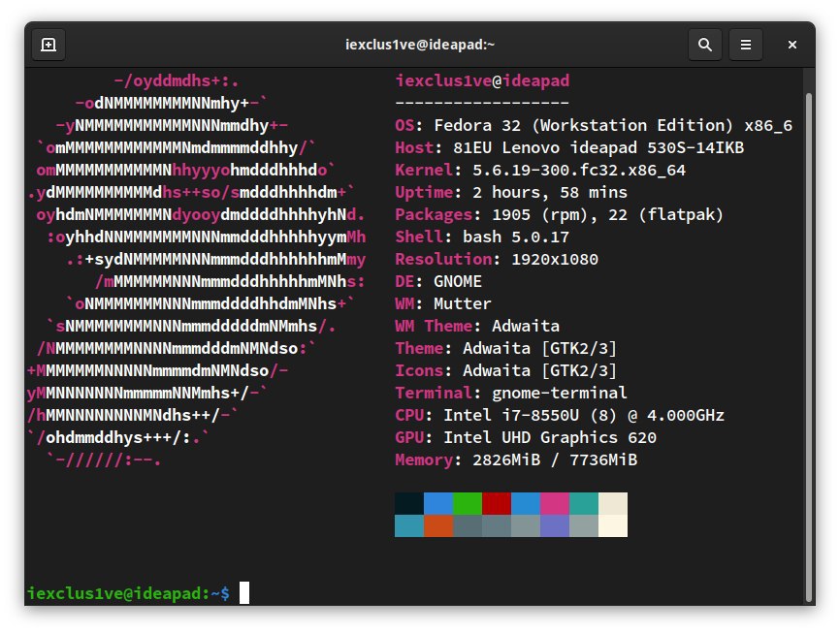This screenshot has width=840, height=633.
Task: Open the hamburger menu
Action: coord(746,45)
